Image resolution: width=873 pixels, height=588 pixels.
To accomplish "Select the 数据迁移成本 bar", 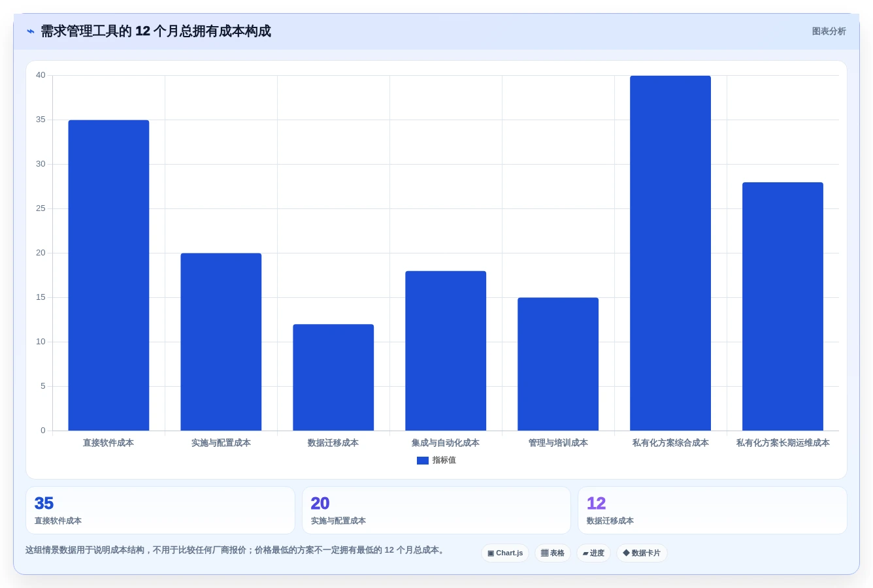I will coord(333,377).
